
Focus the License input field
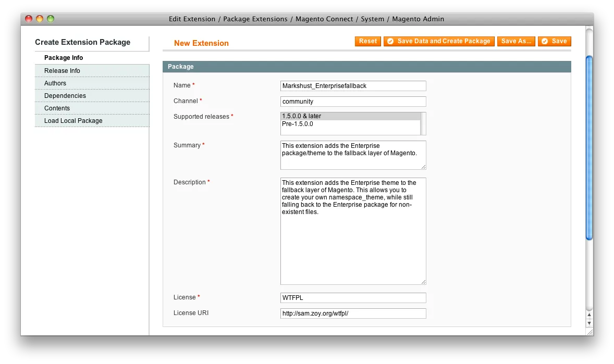pos(353,298)
